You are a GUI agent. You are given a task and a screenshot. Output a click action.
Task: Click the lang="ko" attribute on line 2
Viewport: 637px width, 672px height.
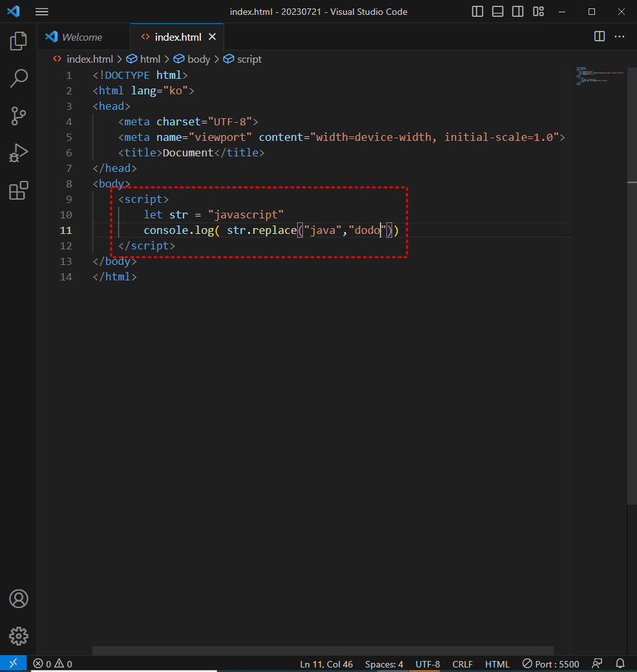160,91
